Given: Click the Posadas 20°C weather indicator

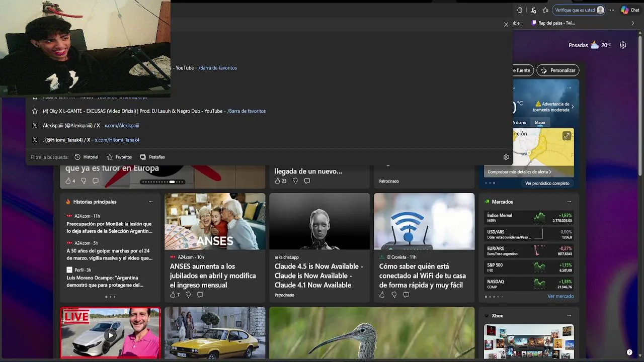Looking at the screenshot, I should click(x=590, y=45).
